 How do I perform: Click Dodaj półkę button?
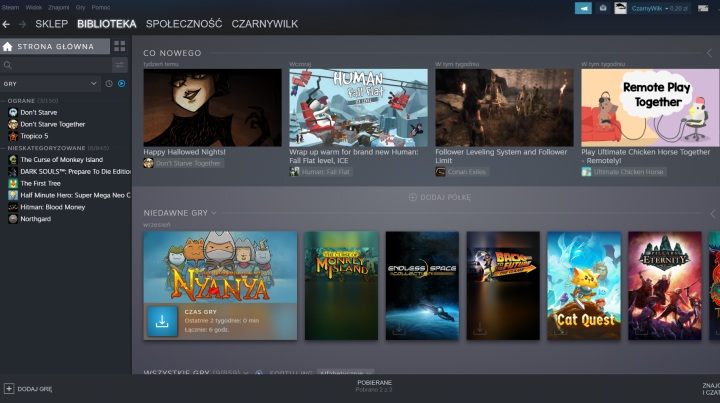pos(439,197)
